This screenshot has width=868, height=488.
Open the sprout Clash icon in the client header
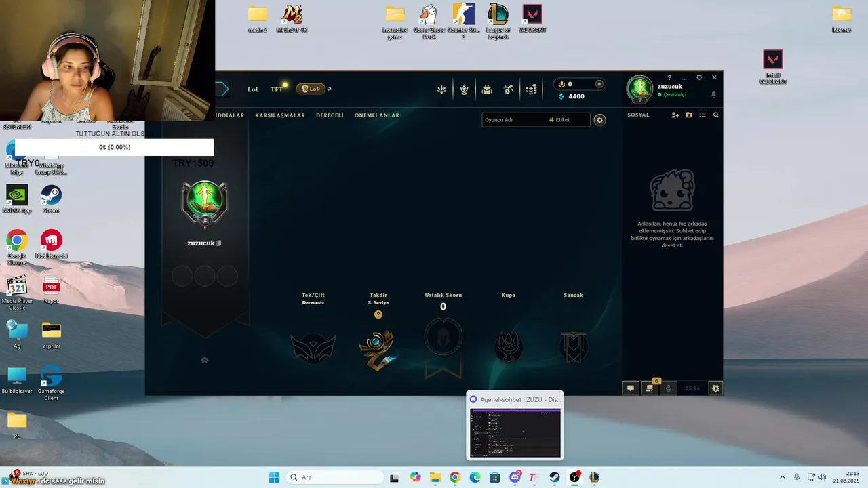coord(464,89)
